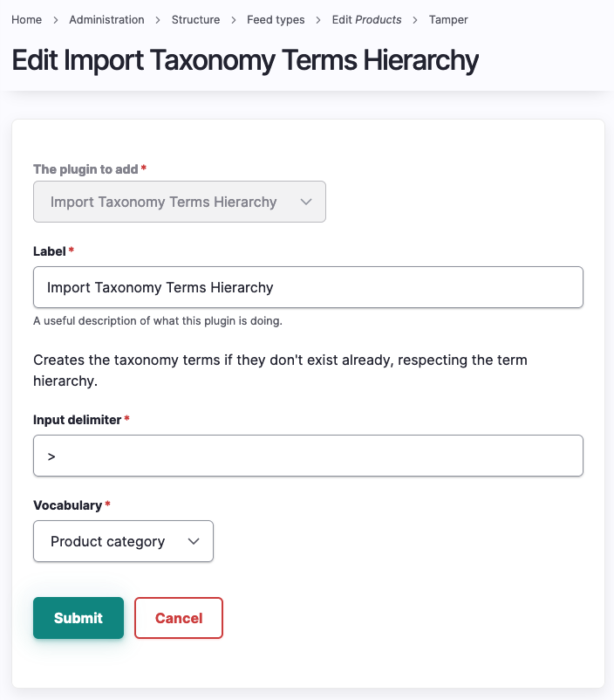The image size is (614, 700).
Task: Navigate to Feed types breadcrumb
Action: click(x=276, y=19)
